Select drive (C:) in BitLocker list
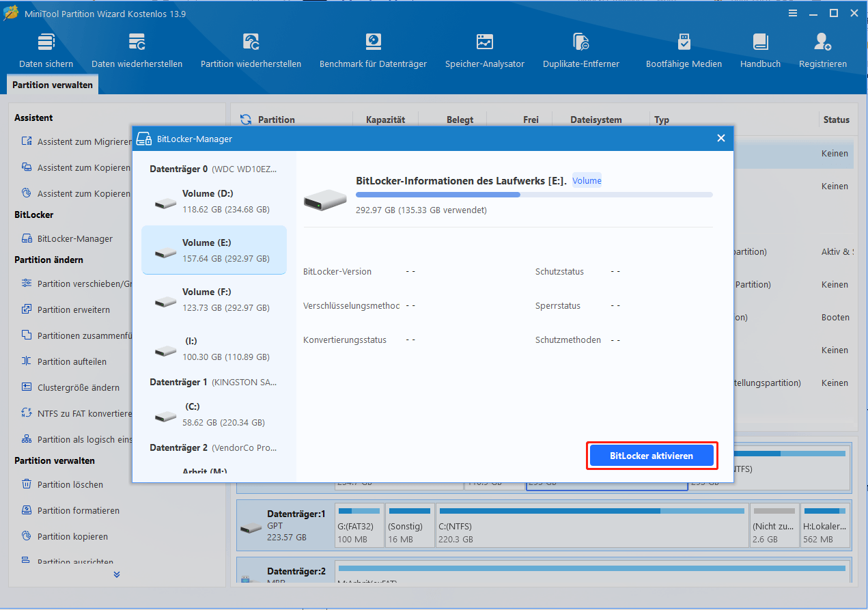 (x=214, y=414)
